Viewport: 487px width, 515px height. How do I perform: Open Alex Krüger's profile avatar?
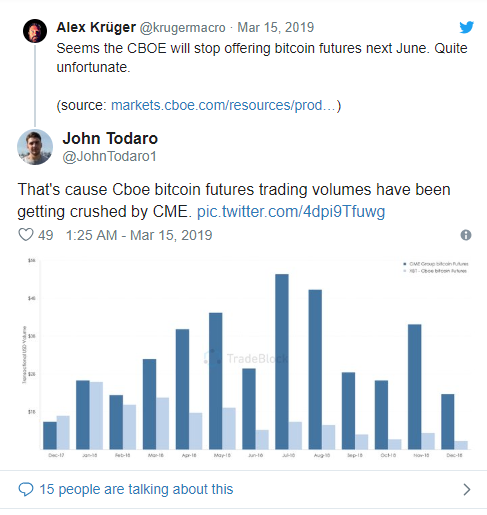coord(35,31)
